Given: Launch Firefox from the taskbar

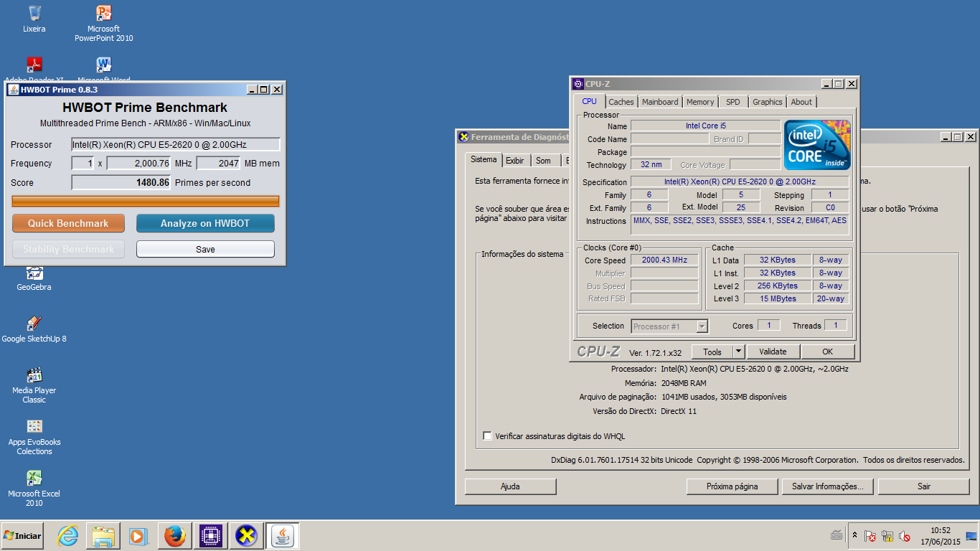Looking at the screenshot, I should pos(174,536).
